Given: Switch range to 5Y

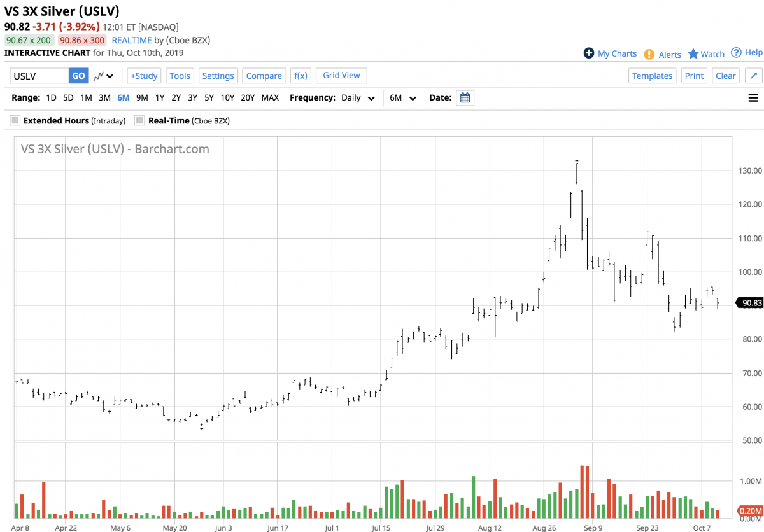Looking at the screenshot, I should point(209,98).
